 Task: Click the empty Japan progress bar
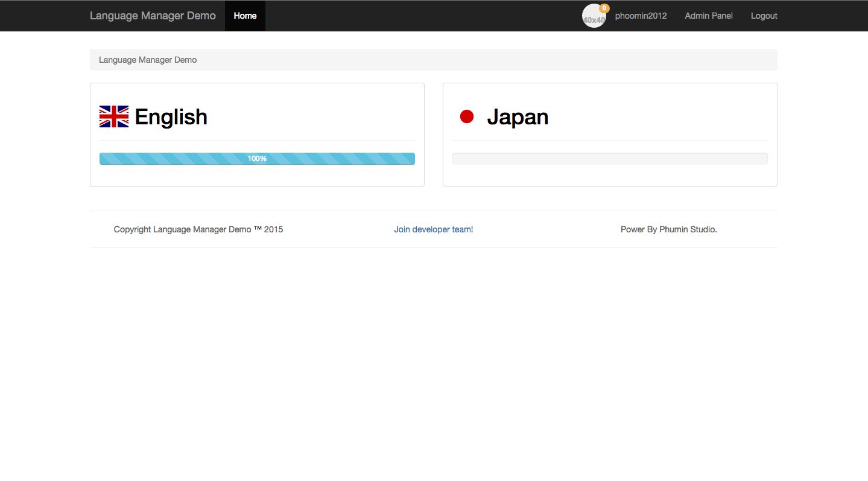point(609,159)
